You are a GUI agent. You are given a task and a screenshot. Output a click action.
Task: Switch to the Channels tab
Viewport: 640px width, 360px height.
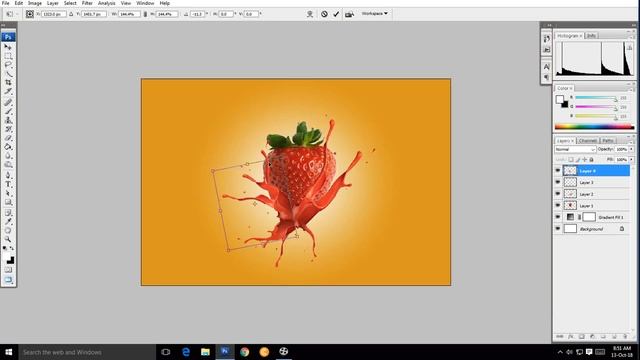coord(588,140)
